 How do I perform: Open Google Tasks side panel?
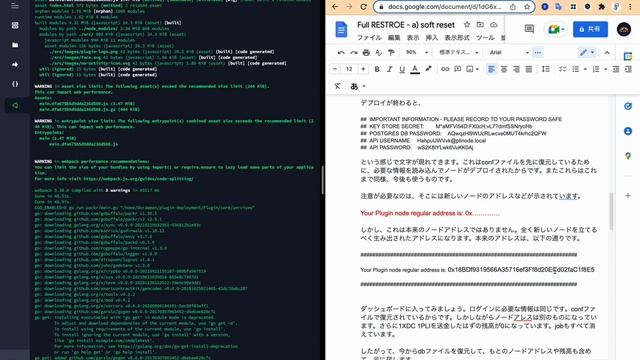(628, 106)
